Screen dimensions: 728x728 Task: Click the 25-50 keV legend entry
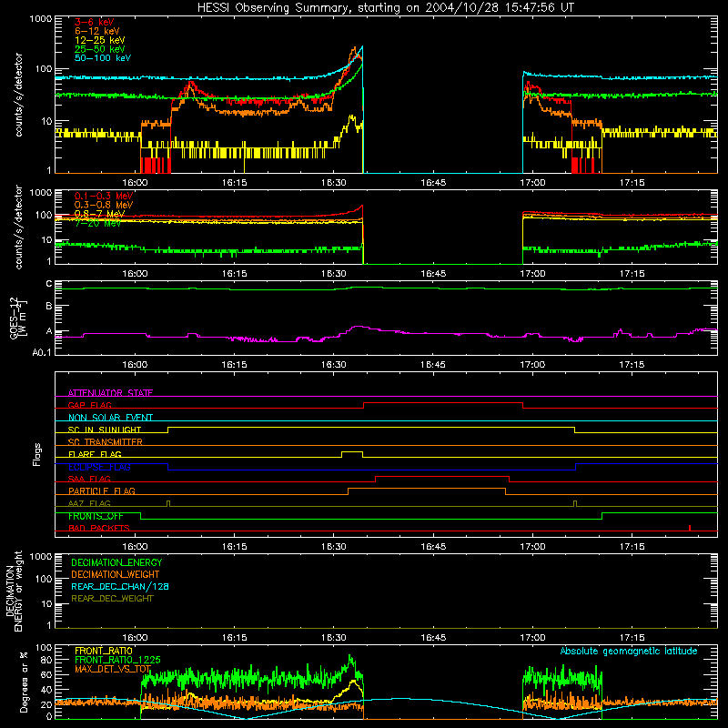tap(100, 49)
